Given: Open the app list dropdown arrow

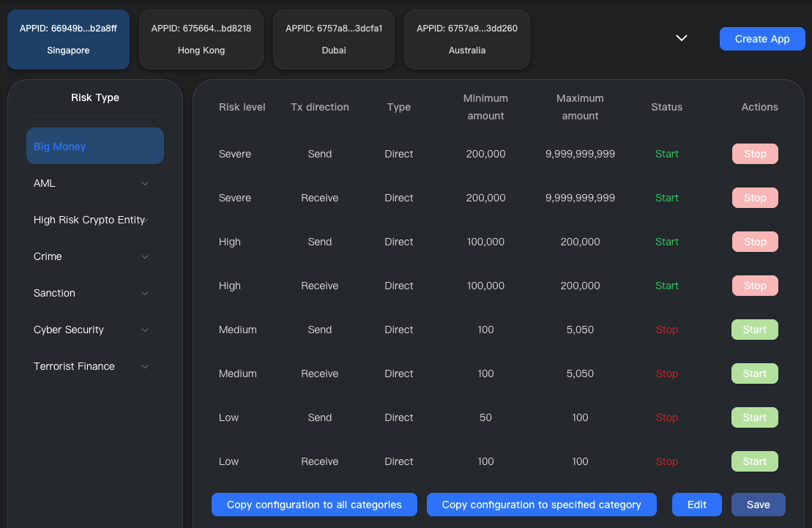Looking at the screenshot, I should pyautogui.click(x=681, y=37).
